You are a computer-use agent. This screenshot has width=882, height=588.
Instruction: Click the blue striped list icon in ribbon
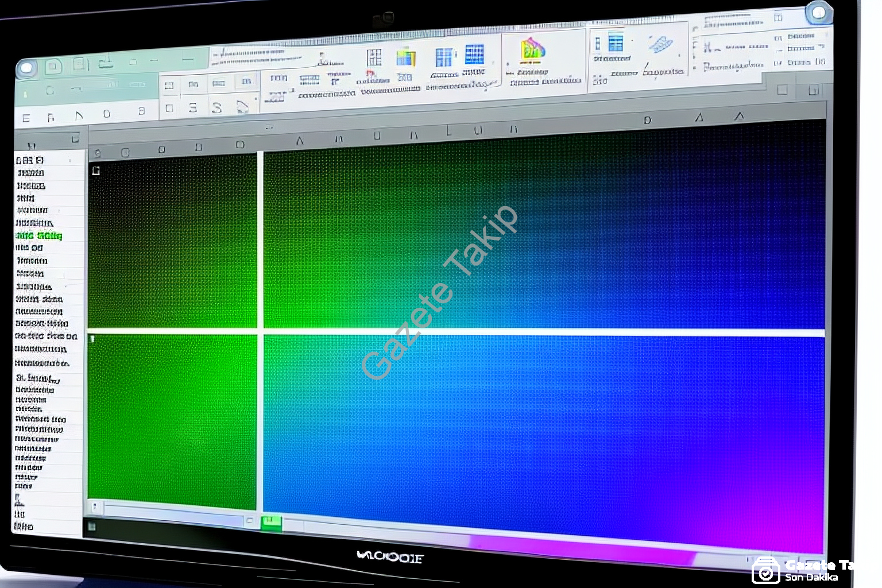click(x=616, y=43)
